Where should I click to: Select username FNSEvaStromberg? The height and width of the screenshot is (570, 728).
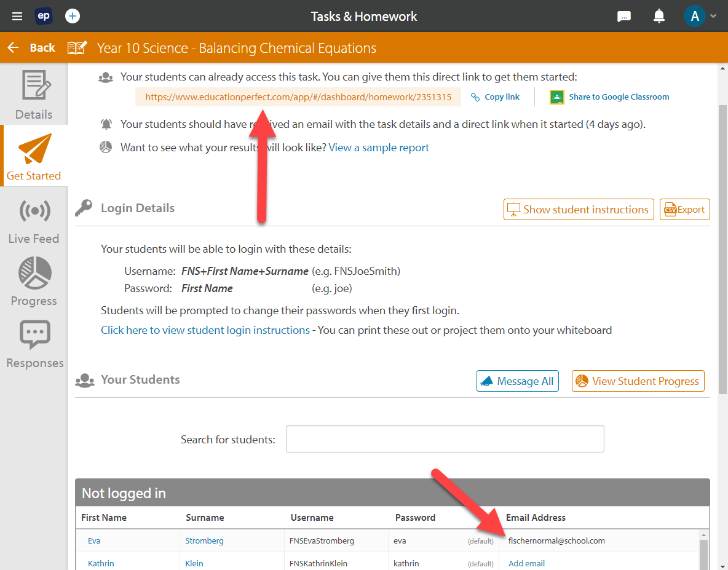tap(322, 540)
